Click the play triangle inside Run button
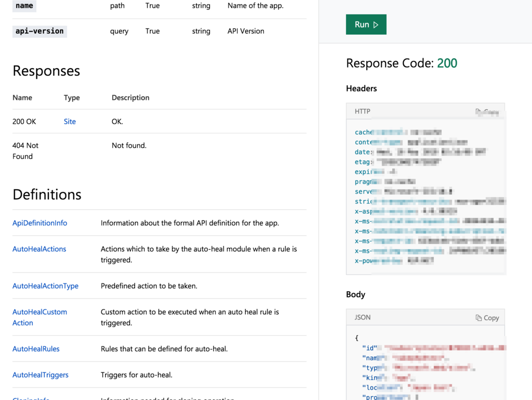Screen dimensions: 532x400 376,25
